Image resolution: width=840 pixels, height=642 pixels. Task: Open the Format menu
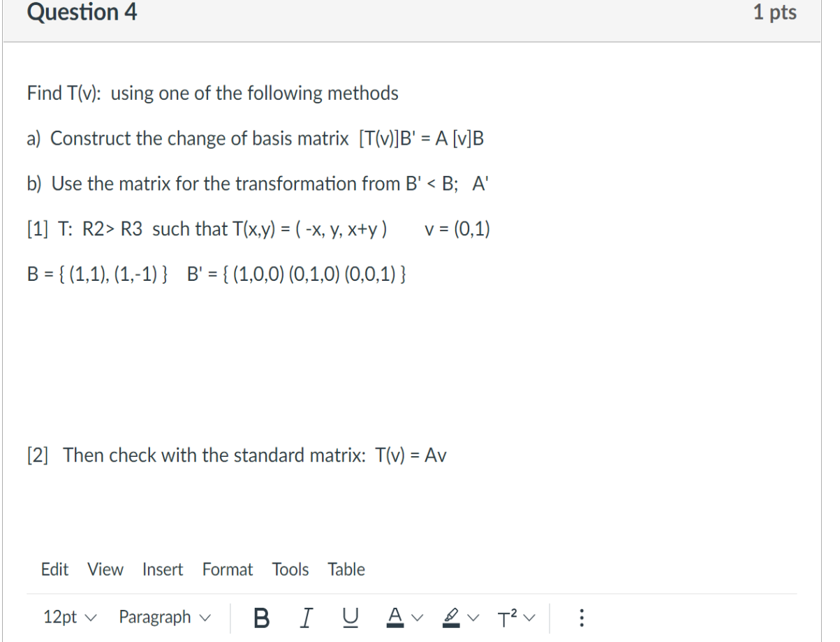click(x=227, y=569)
